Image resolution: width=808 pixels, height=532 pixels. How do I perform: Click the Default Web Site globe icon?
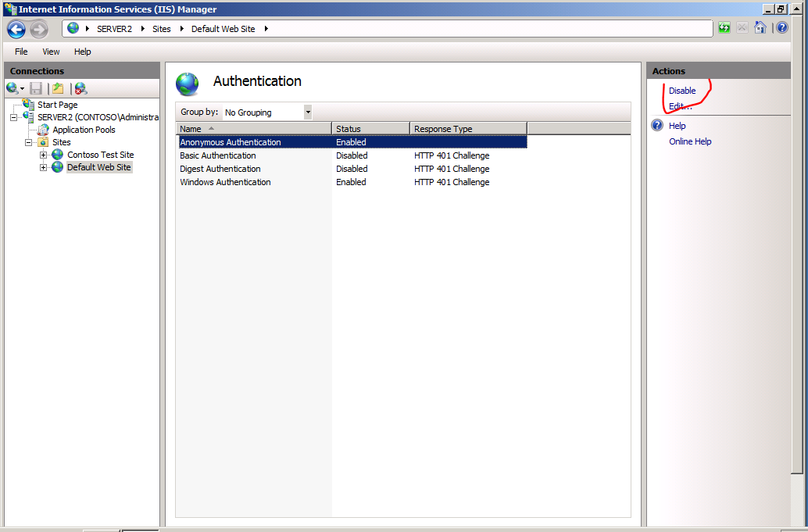coord(58,167)
